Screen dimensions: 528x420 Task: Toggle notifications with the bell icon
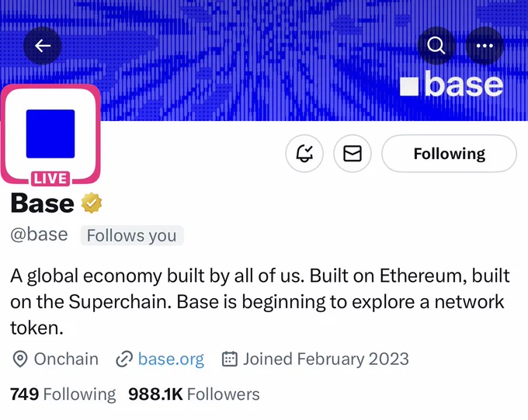[304, 154]
